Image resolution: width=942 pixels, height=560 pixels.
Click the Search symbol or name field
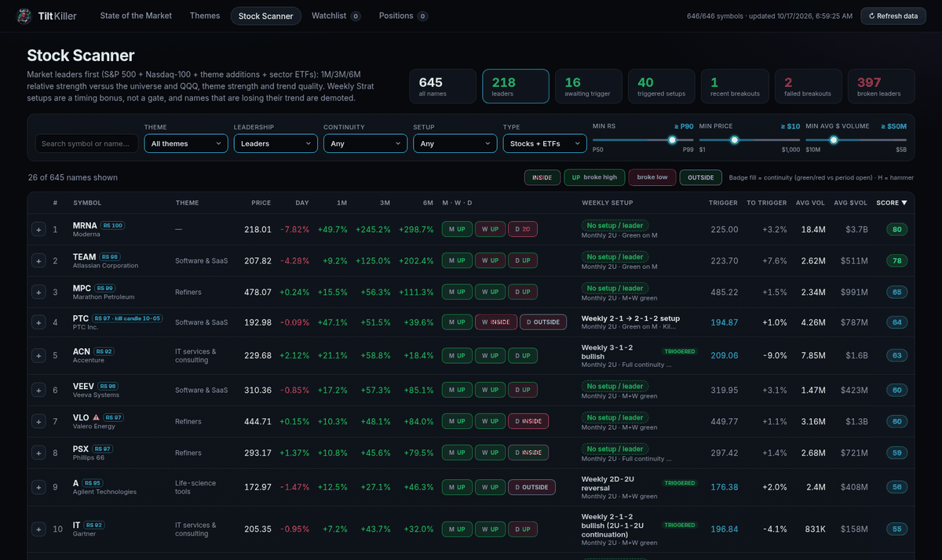pos(86,144)
